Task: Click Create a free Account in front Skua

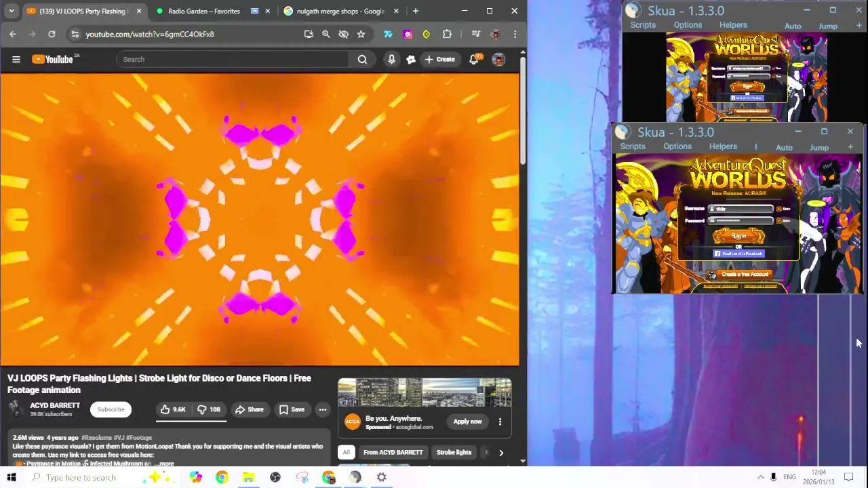Action: point(740,274)
